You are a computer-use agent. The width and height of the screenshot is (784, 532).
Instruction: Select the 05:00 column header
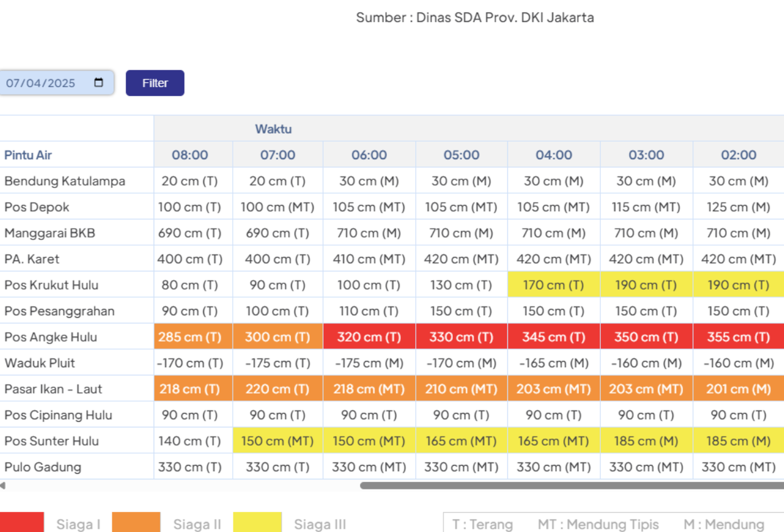[462, 155]
